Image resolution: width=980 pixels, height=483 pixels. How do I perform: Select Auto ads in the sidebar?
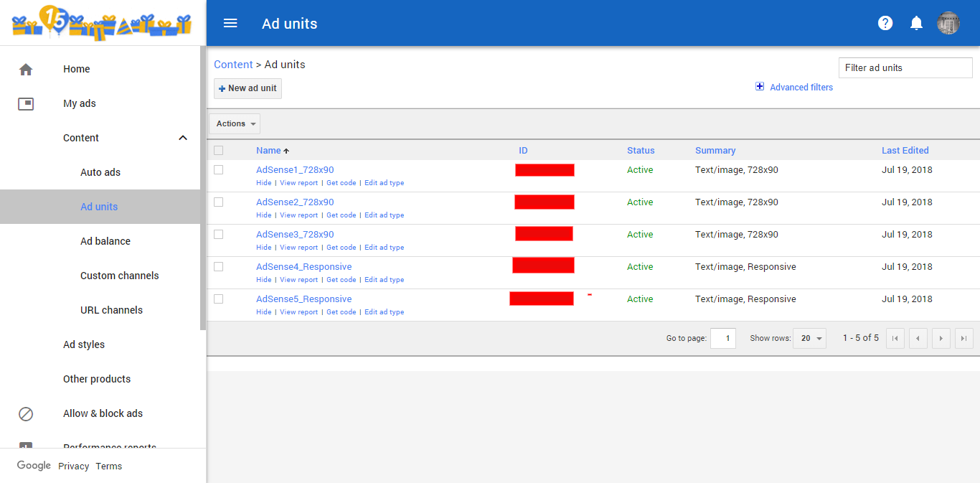click(100, 172)
